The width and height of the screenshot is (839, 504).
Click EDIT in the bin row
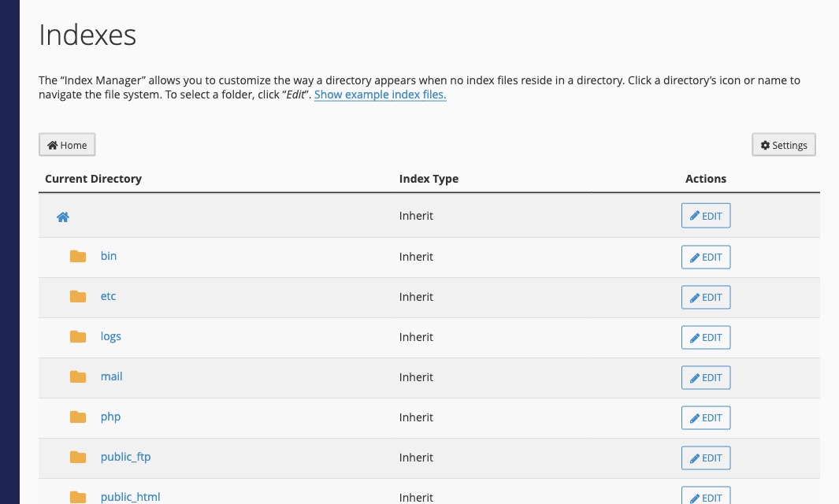pos(706,258)
